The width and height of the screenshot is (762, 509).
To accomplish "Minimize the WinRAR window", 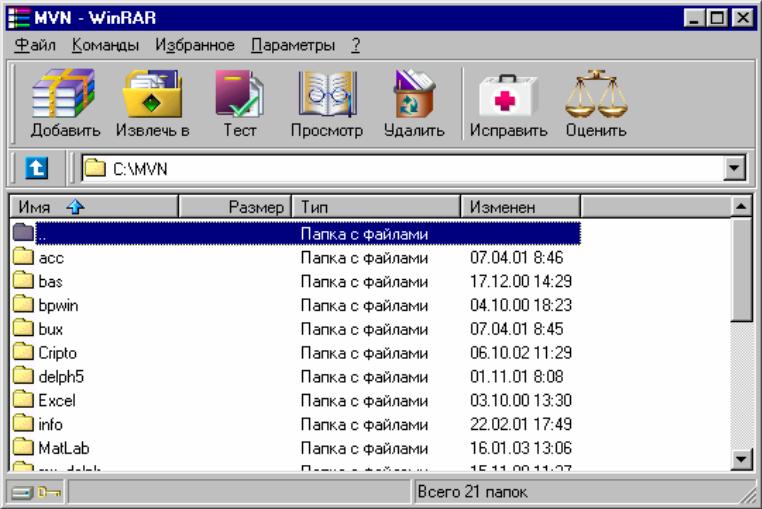I will 693,18.
